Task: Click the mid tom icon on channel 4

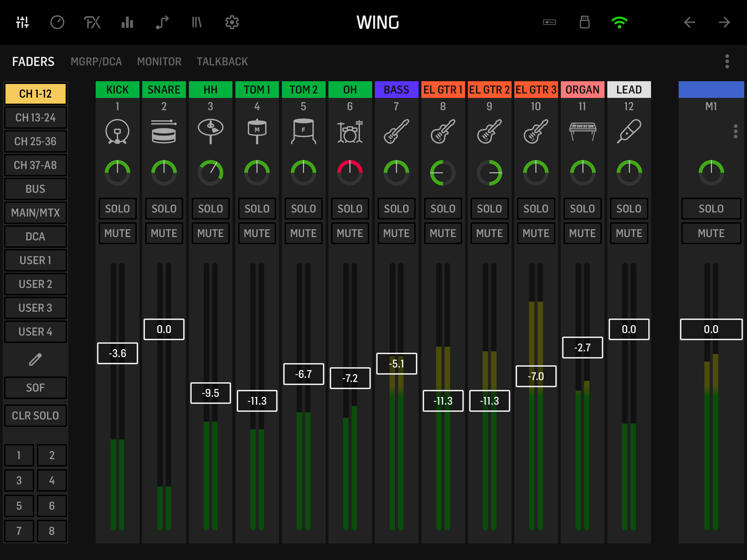Action: pyautogui.click(x=257, y=132)
